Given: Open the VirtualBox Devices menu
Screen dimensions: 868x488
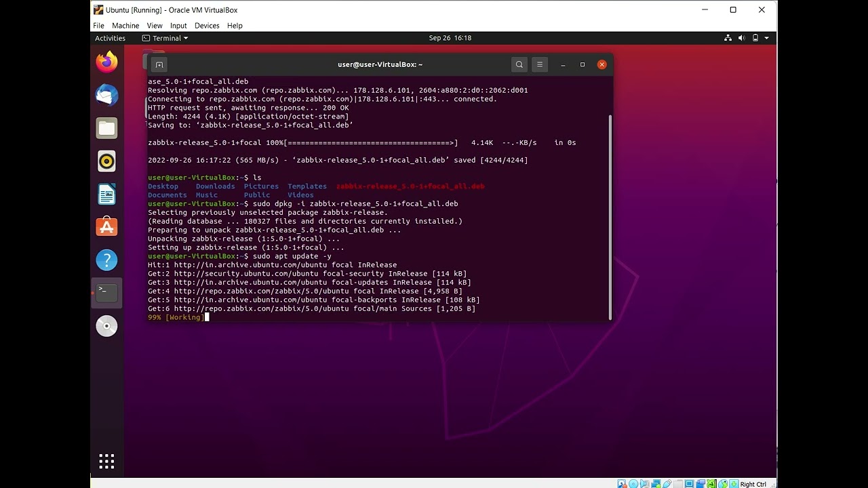Looking at the screenshot, I should tap(207, 26).
